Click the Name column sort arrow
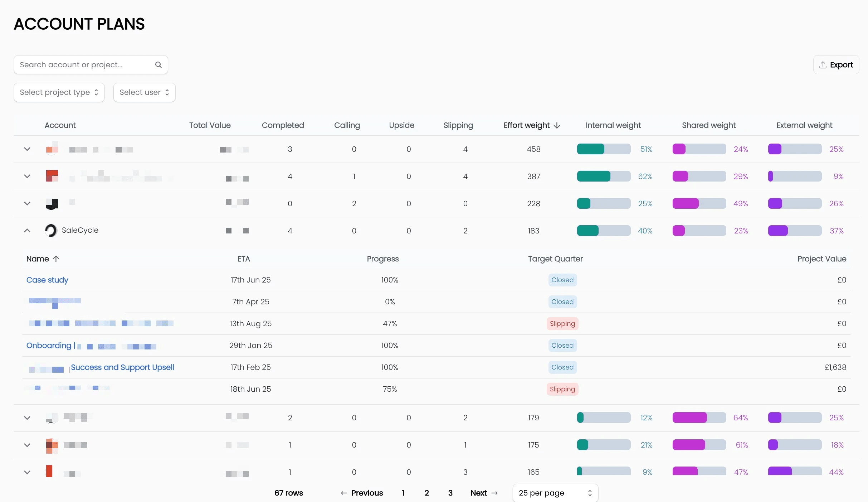The width and height of the screenshot is (868, 502). (x=56, y=259)
